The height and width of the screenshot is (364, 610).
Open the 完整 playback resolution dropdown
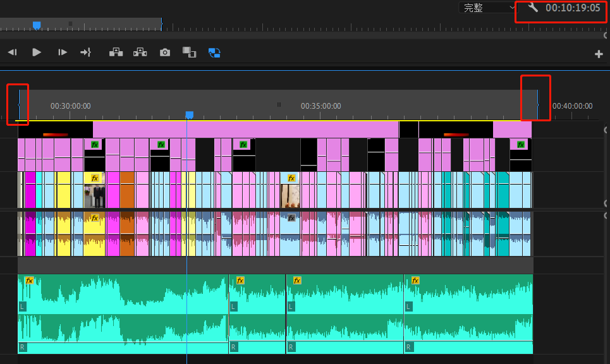[487, 8]
